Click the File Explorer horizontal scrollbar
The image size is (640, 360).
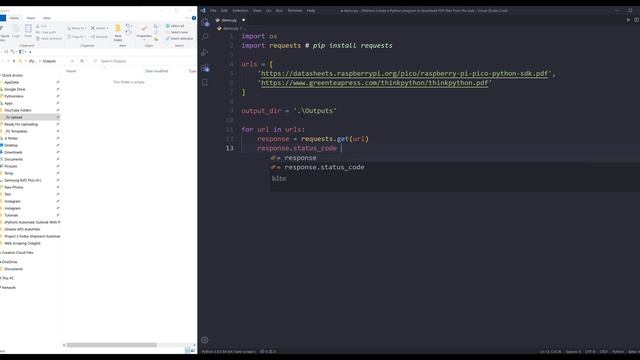tap(111, 345)
